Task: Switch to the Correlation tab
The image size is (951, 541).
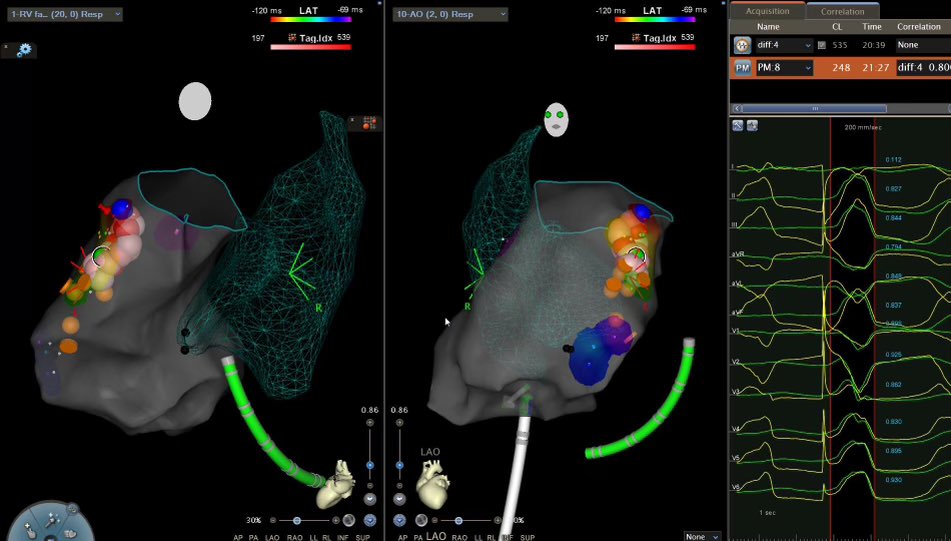Action: point(842,11)
